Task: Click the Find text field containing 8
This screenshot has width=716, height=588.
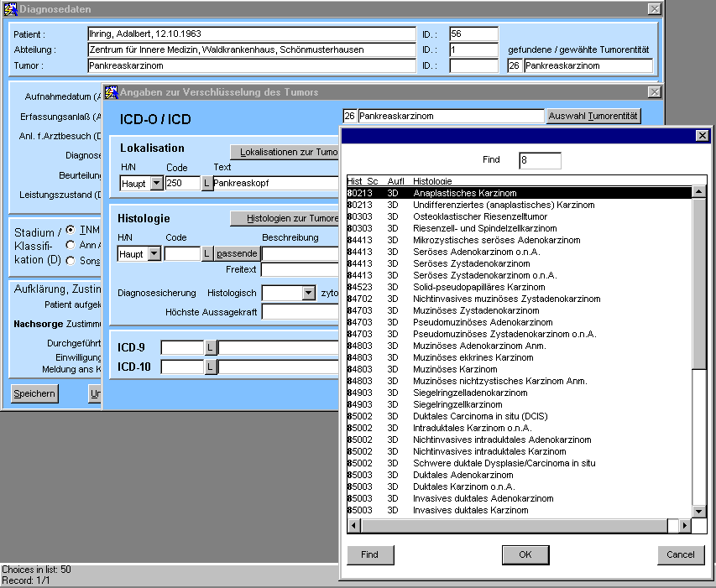Action: (x=539, y=160)
